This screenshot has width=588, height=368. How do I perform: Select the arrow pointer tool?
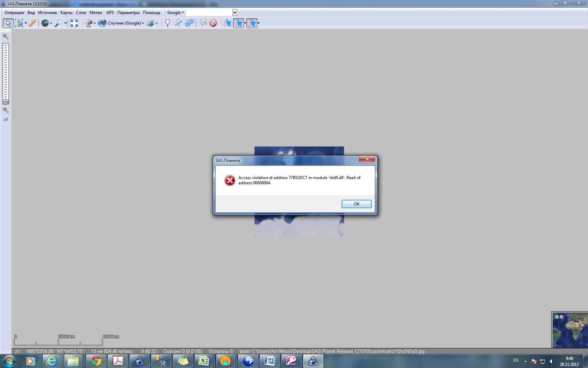8,23
